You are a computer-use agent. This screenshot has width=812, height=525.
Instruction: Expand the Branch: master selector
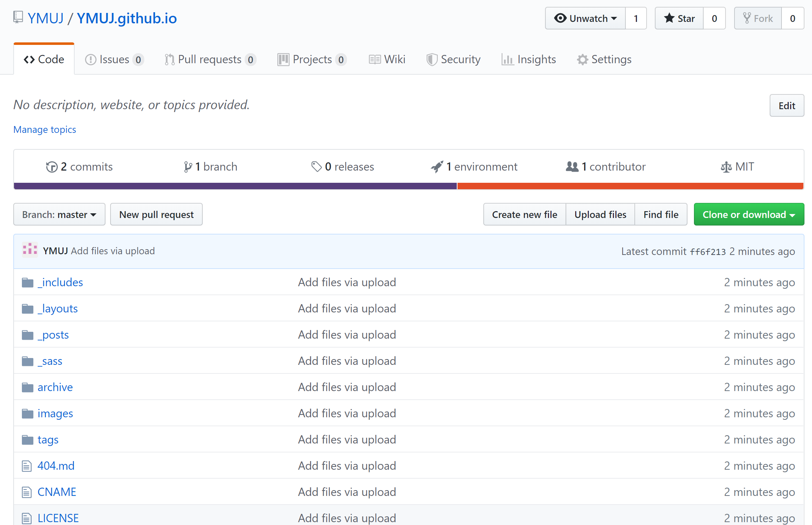59,214
